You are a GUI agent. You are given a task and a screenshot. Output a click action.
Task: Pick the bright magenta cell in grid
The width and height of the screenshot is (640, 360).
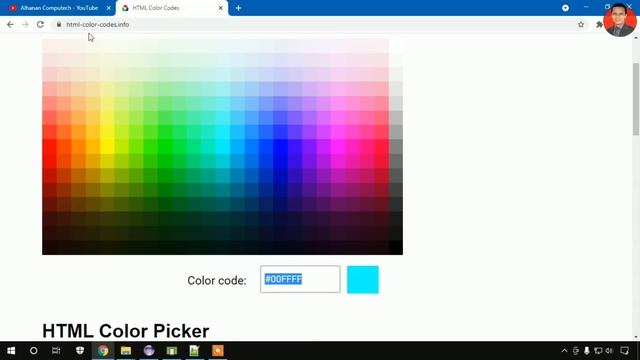[x=338, y=146]
